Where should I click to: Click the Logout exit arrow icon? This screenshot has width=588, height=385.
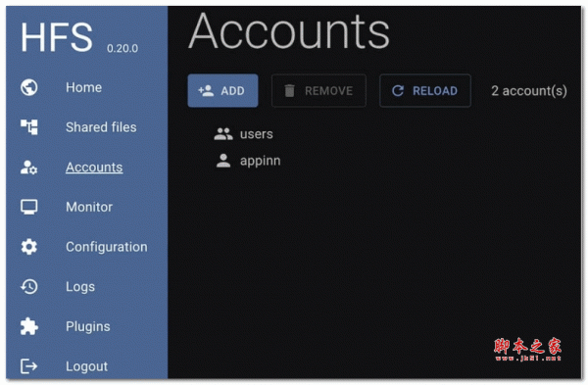pos(28,365)
